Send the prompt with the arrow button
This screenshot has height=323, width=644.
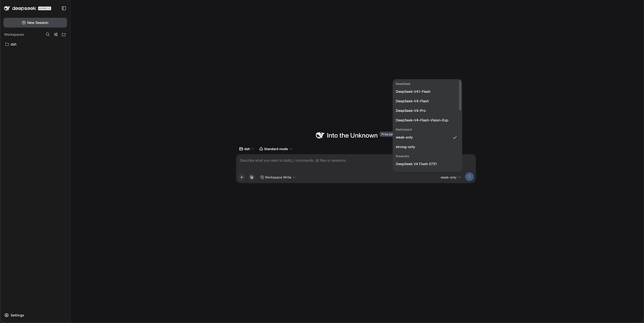click(x=469, y=177)
